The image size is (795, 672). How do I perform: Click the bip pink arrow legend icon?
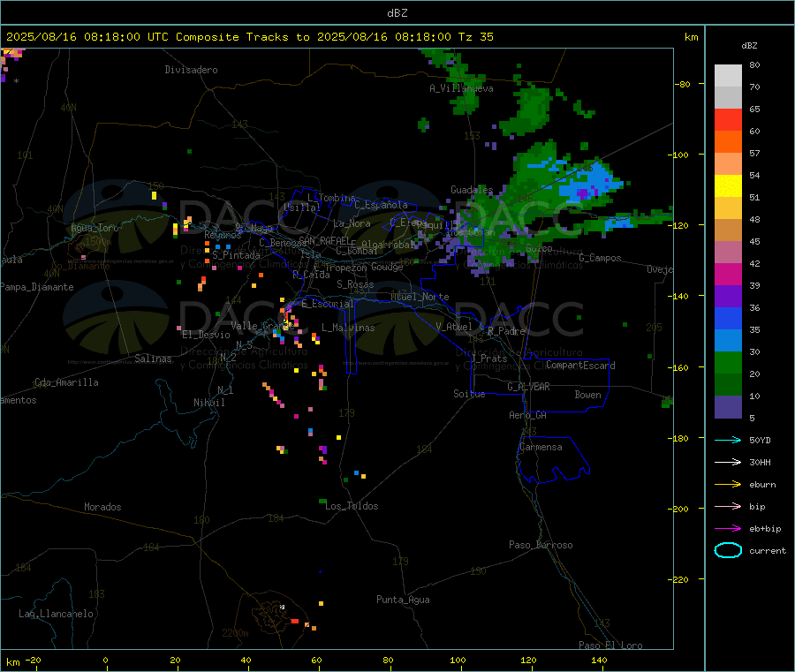click(x=728, y=506)
